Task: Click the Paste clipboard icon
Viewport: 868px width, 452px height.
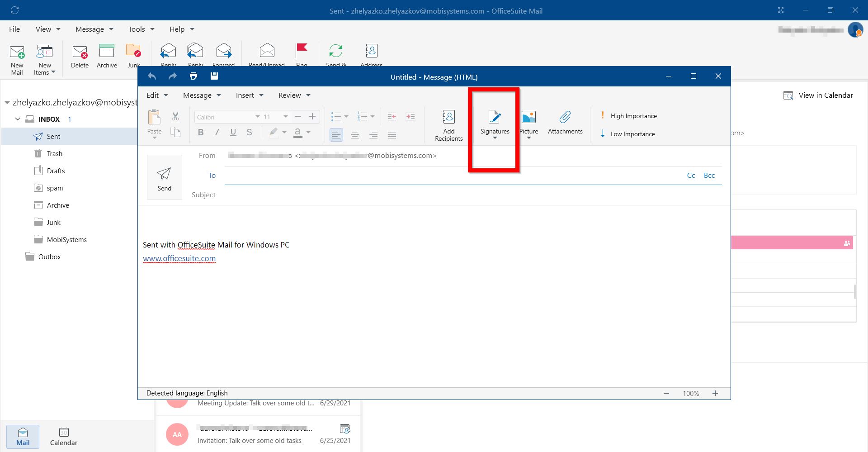Action: pos(154,117)
